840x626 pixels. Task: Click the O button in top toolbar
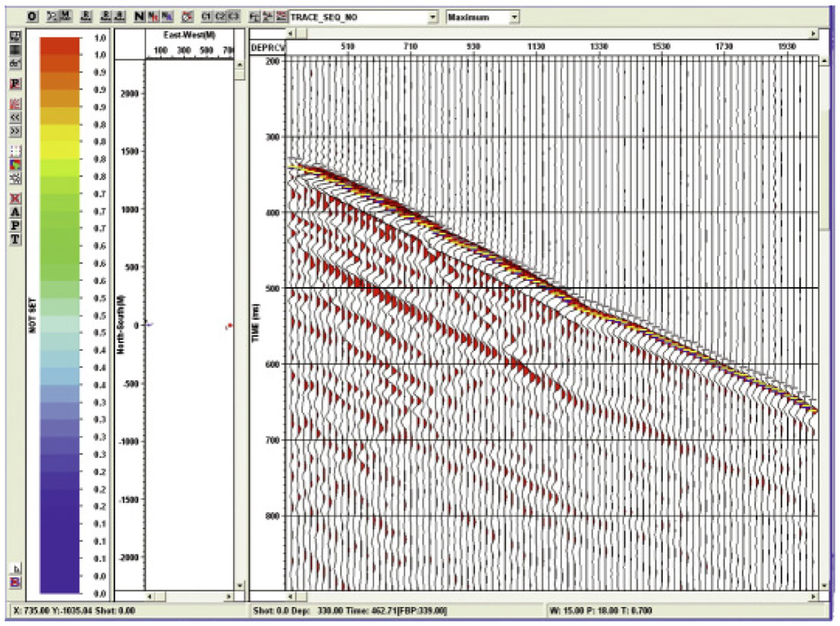[x=31, y=16]
